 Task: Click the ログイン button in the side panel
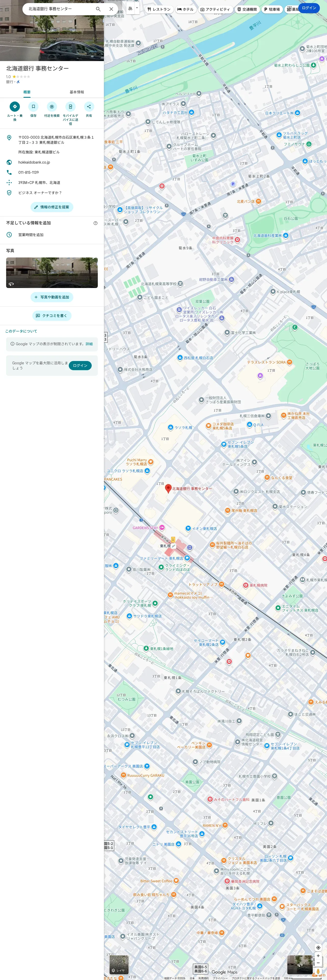(80, 366)
